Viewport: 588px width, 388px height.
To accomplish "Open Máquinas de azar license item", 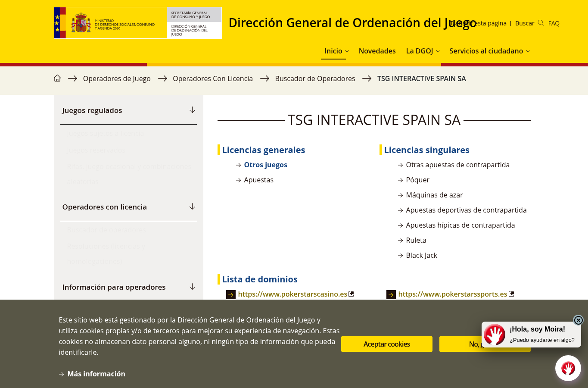I will 434,195.
